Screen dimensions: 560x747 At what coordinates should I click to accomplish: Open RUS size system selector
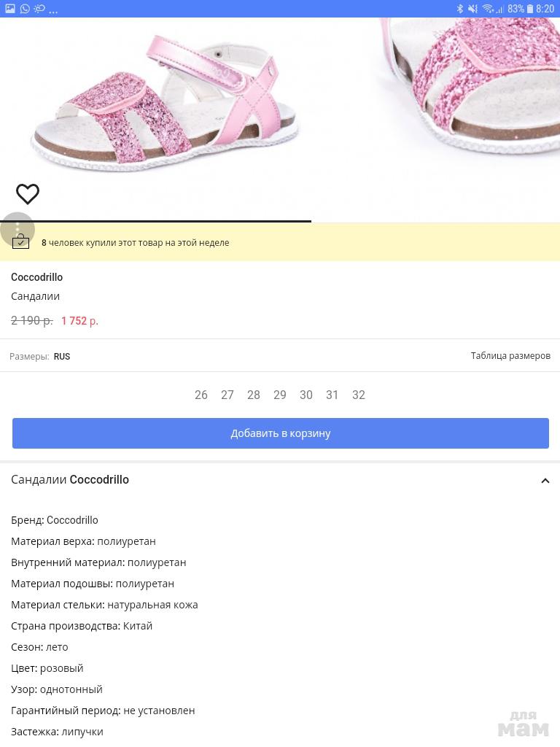coord(62,357)
